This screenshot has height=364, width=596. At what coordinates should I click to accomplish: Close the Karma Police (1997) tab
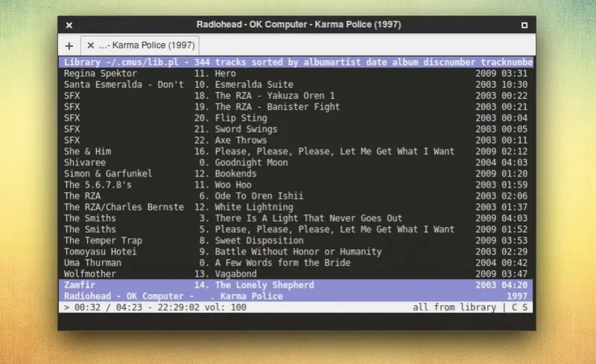(90, 45)
